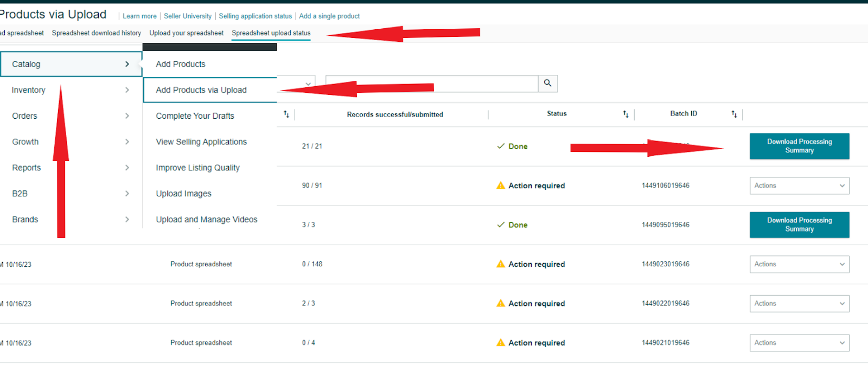This screenshot has height=371, width=868.
Task: Select batch ID 1449023019646
Action: [x=666, y=264]
